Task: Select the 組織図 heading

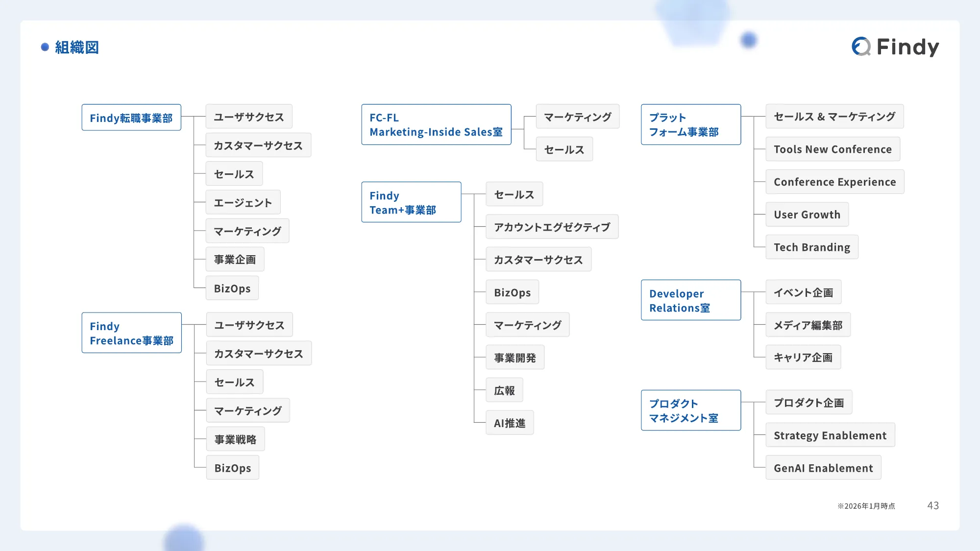Action: (x=76, y=48)
